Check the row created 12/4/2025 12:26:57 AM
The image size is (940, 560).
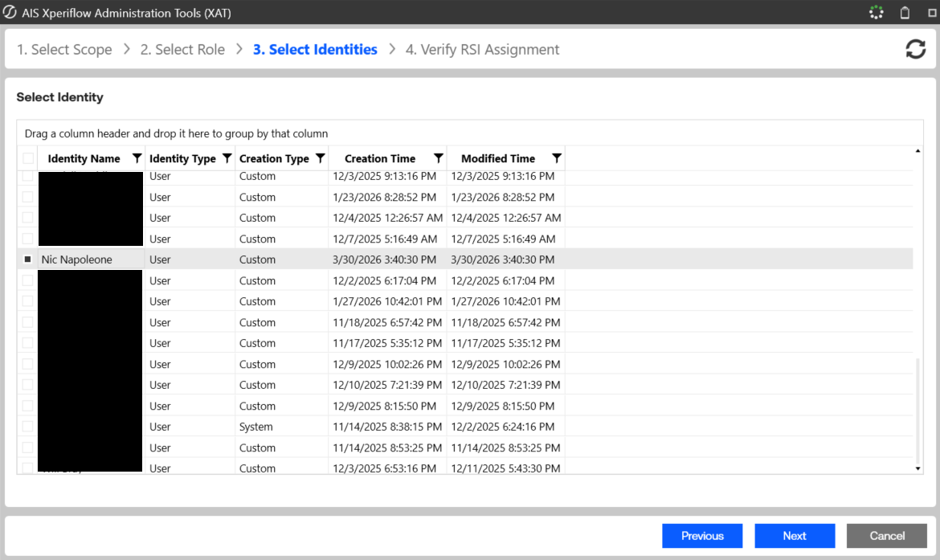pyautogui.click(x=27, y=218)
